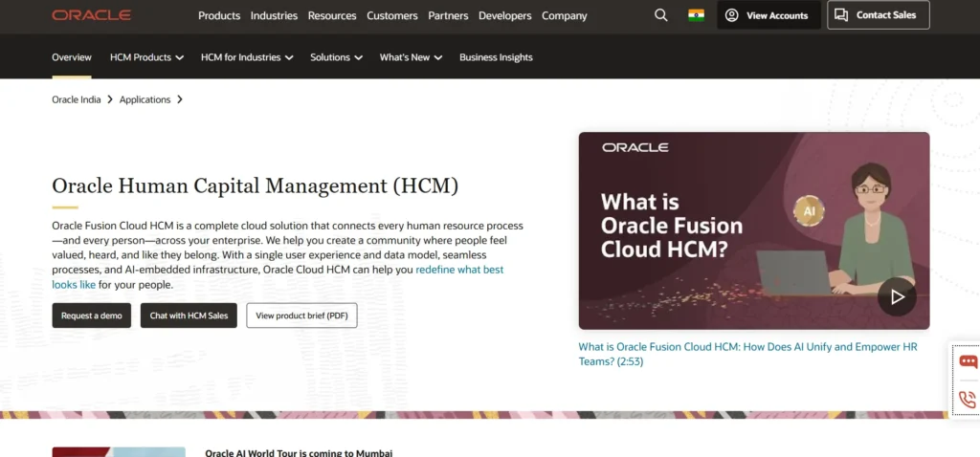
Task: Click the Applications breadcrumb
Action: tap(145, 99)
